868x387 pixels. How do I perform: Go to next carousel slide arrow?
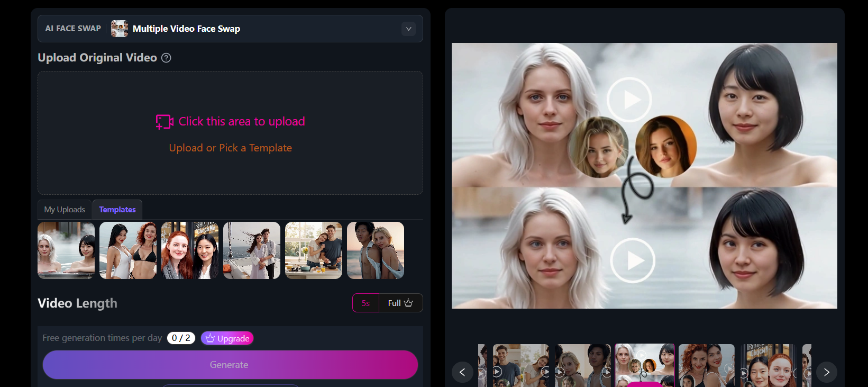coord(827,372)
